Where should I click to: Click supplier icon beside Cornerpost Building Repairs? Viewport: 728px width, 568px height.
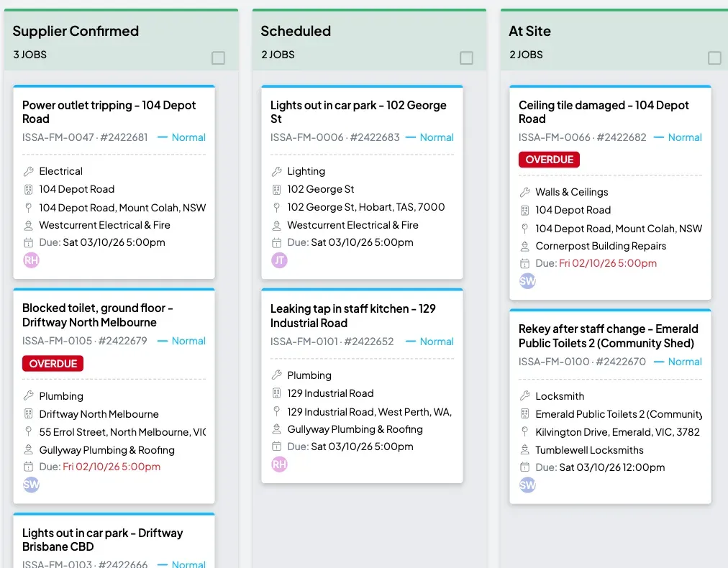tap(524, 246)
